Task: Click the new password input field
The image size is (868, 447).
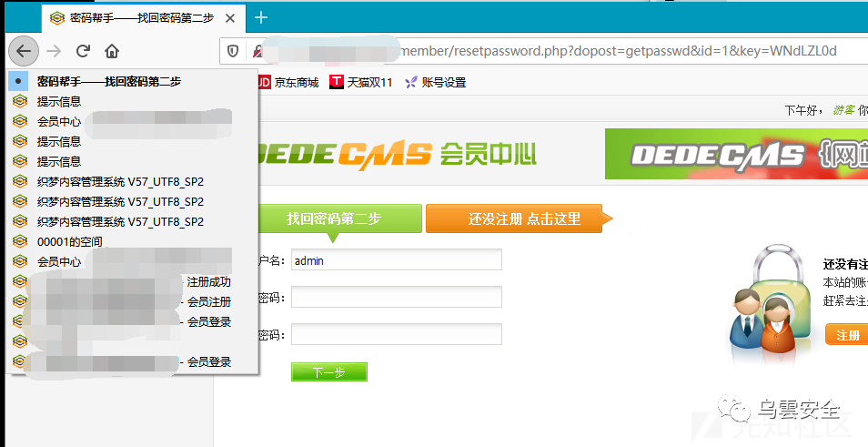Action: click(397, 297)
